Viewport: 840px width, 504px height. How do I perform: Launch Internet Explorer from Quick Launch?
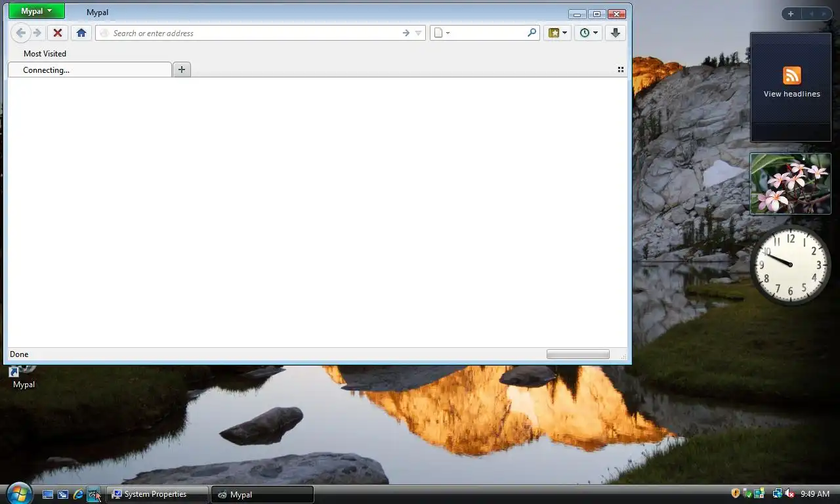[78, 494]
